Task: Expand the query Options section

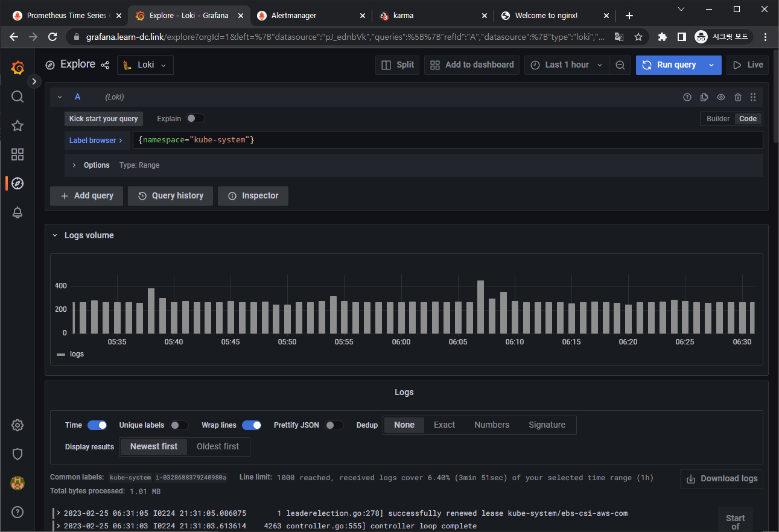Action: pos(91,165)
